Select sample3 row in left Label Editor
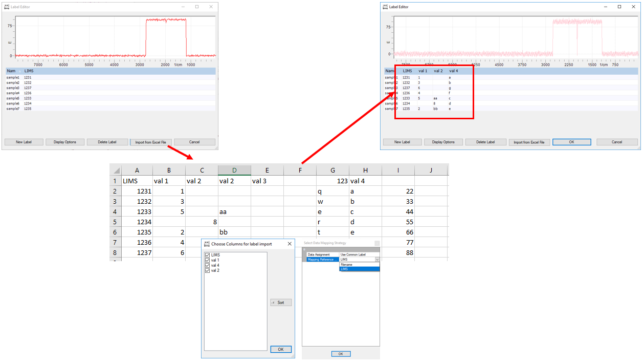The width and height of the screenshot is (644, 363). coord(13,88)
